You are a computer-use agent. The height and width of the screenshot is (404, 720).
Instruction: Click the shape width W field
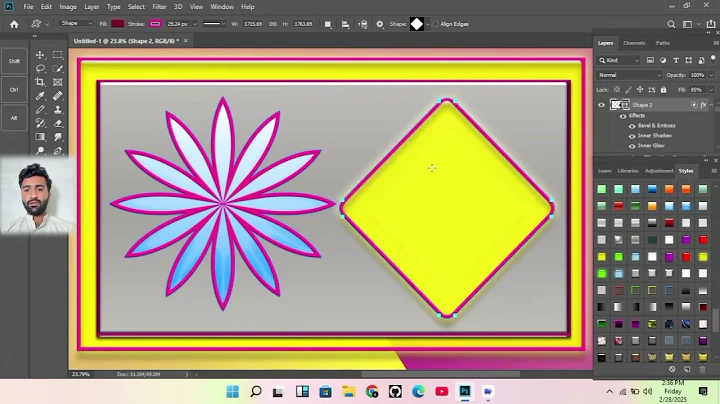pos(253,24)
